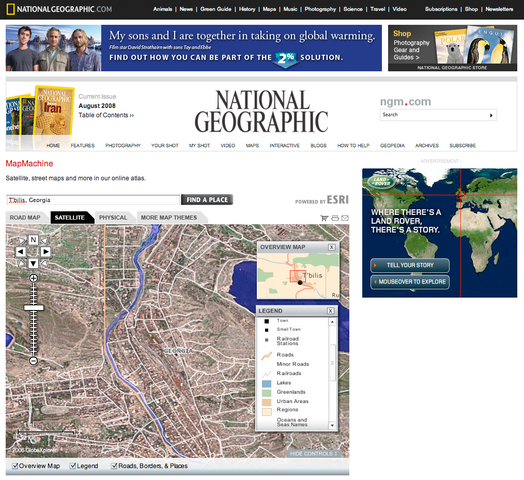
Task: Click the Urban Areas orange legend swatch
Action: point(266,402)
